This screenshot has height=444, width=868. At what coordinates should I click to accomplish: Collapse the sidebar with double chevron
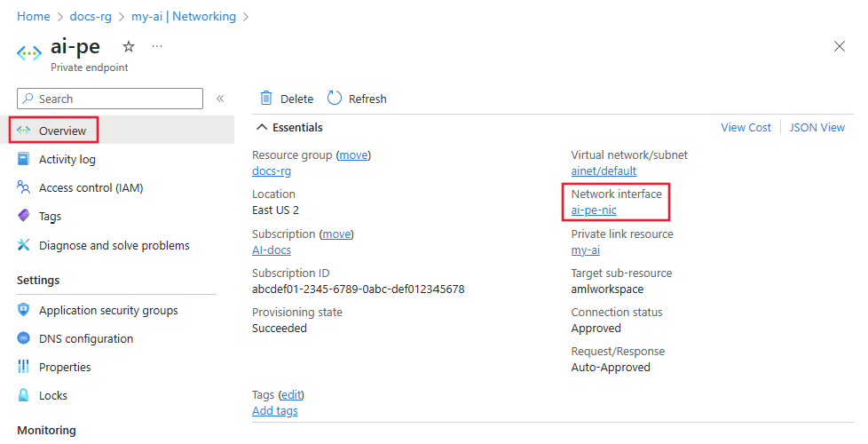(x=220, y=99)
